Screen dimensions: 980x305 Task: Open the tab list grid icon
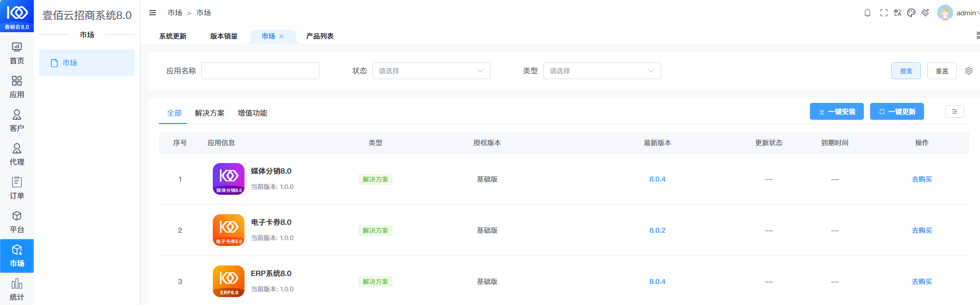click(978, 36)
